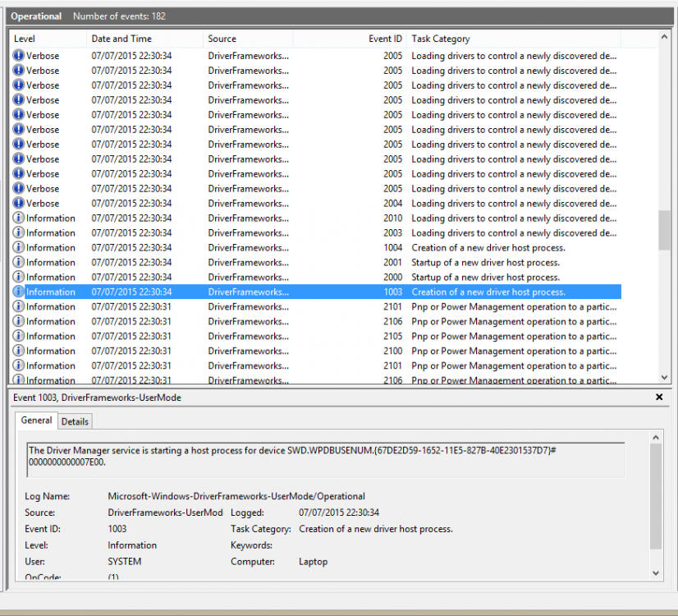Screen dimensions: 678x616
Task: Click the Information icon for event 2010
Action: pos(19,218)
